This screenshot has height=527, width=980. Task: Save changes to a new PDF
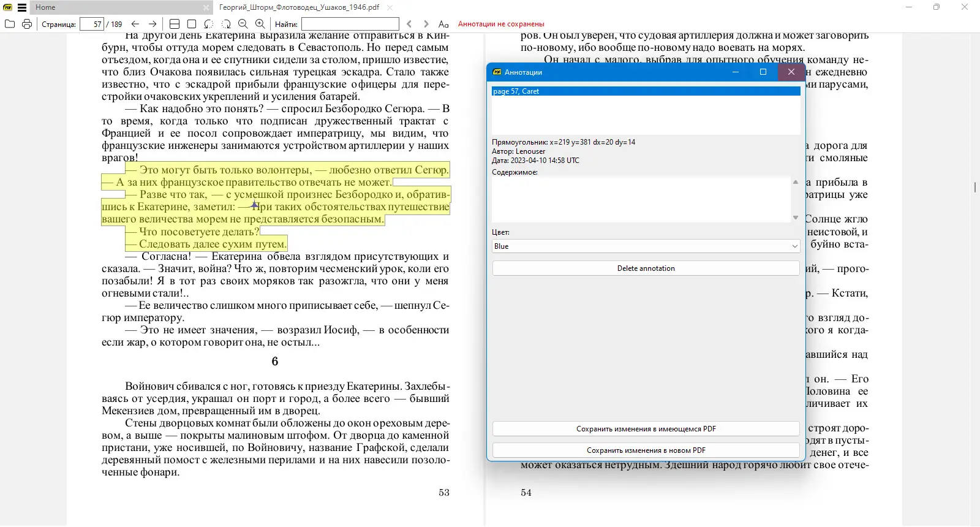[646, 450]
